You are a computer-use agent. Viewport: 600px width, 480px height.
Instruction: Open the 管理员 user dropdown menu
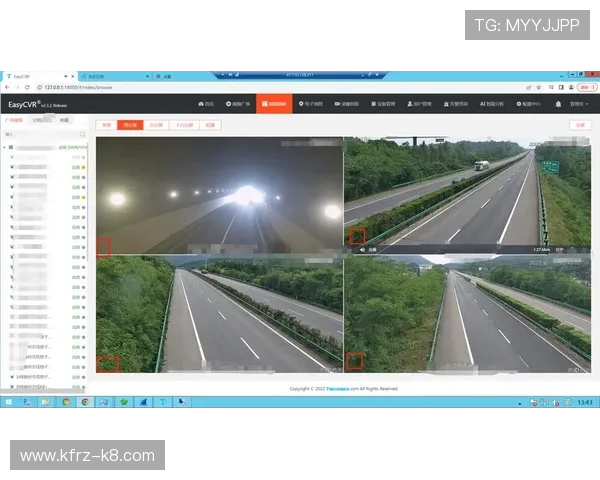[x=579, y=103]
